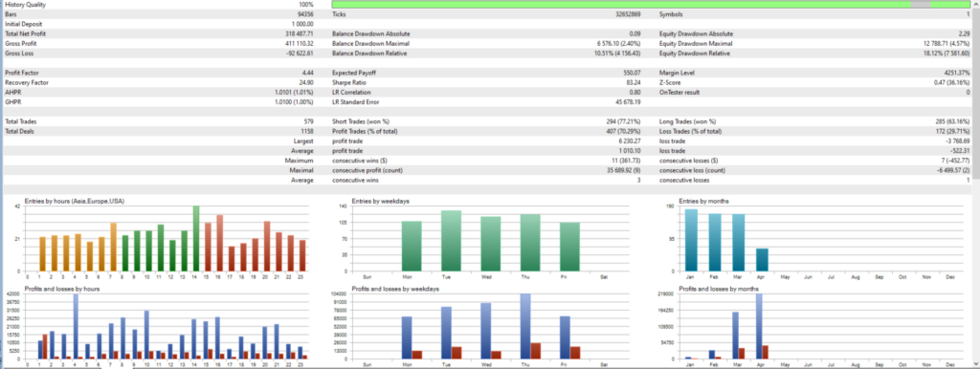Select the Profit Factor value 4.44

point(308,73)
